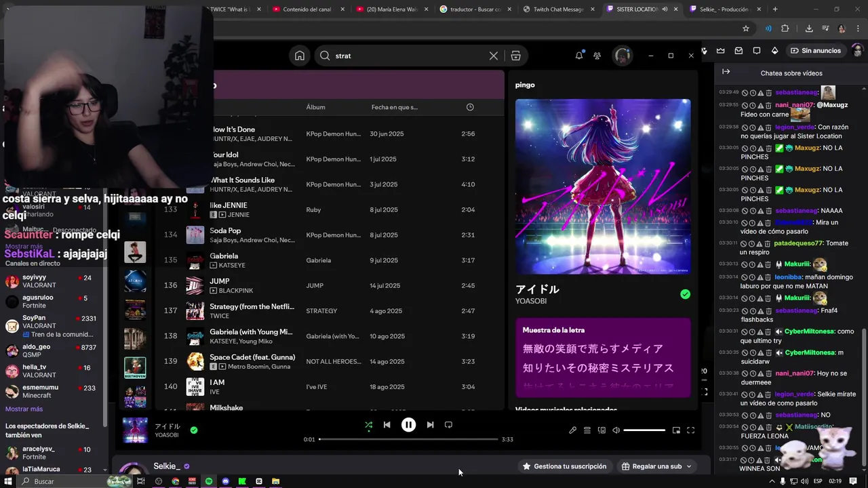Toggle Spotify repeat
This screenshot has height=488, width=868.
pos(448,425)
